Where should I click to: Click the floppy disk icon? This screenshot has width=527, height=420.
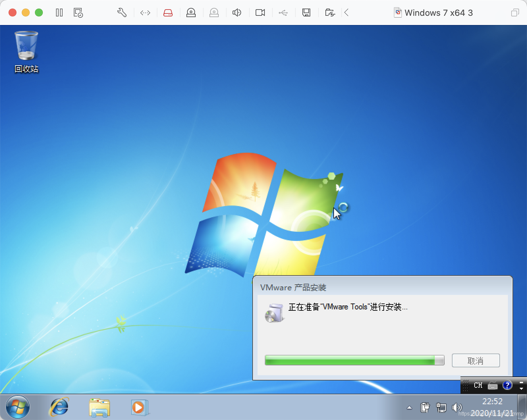tap(306, 13)
